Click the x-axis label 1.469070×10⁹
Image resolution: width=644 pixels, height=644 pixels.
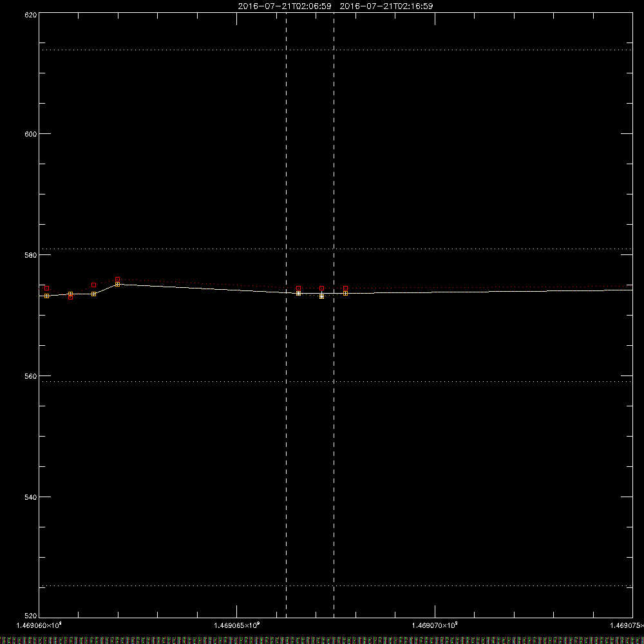[x=435, y=625]
